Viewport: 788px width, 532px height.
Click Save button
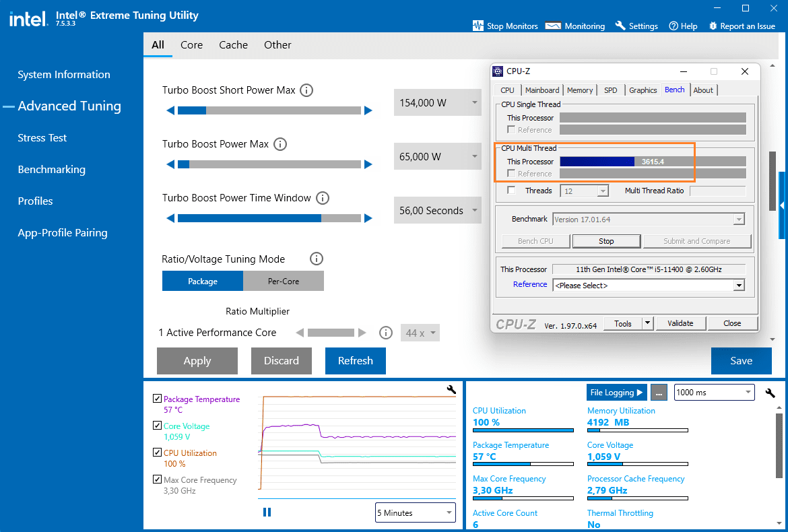pos(742,361)
